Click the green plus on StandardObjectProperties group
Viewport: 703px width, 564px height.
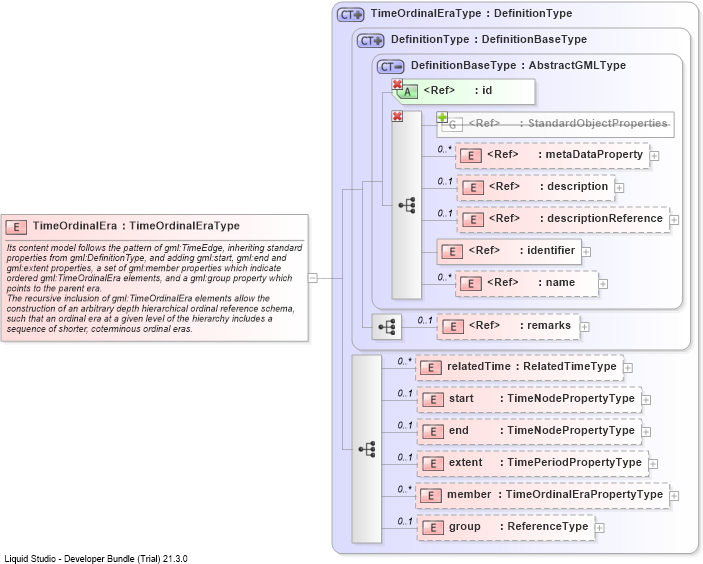(442, 117)
